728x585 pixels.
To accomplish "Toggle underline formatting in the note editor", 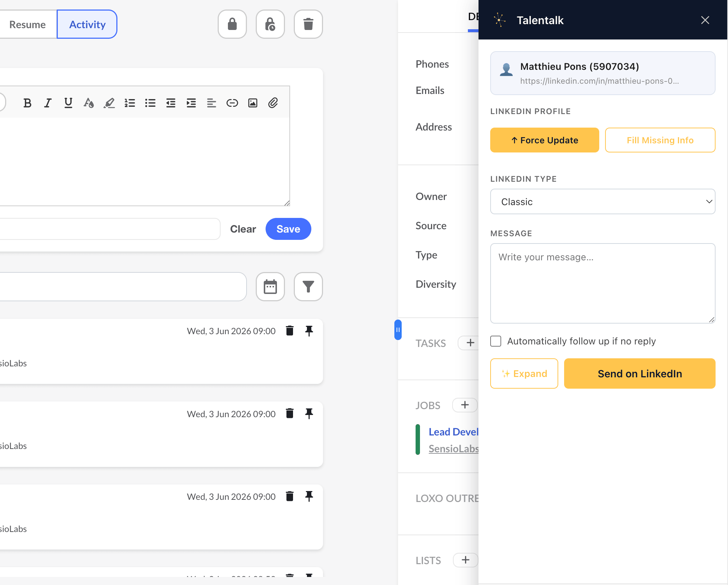I will [x=68, y=103].
